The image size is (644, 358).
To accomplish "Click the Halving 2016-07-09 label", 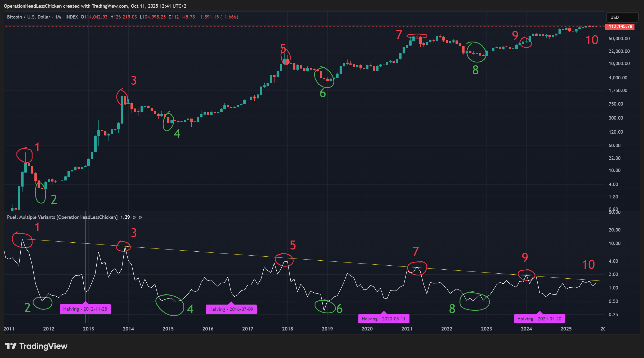I will click(x=231, y=309).
